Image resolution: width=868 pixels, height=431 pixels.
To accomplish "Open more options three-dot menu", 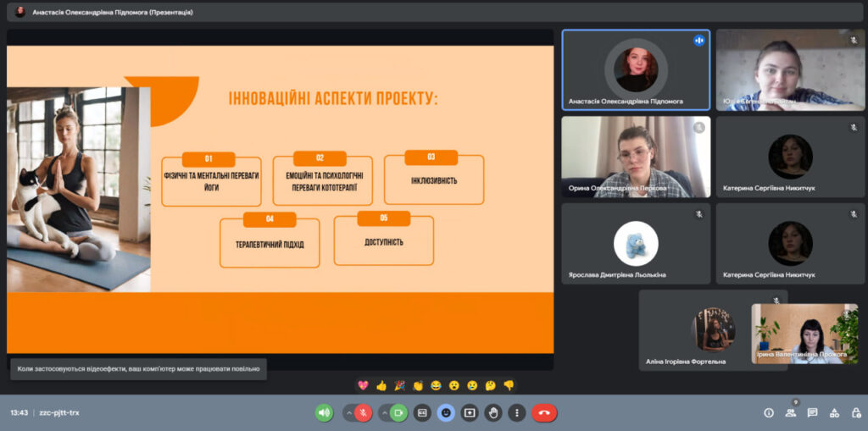I will pos(516,412).
